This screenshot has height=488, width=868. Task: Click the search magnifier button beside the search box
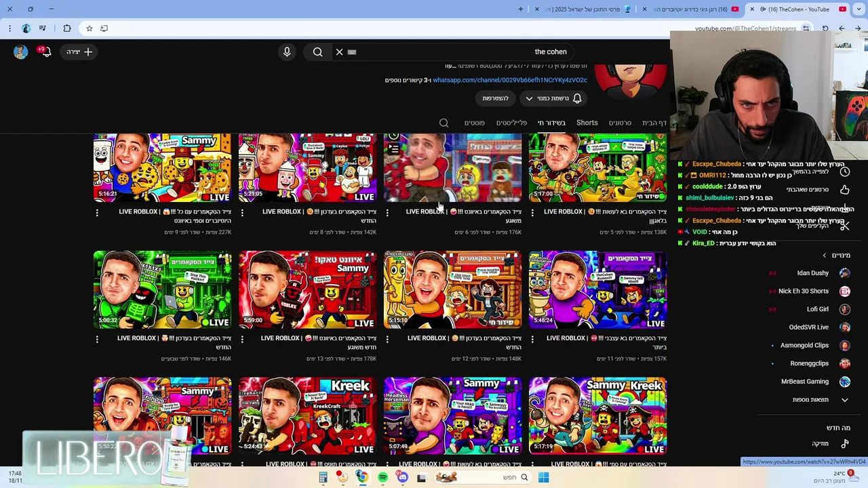coord(317,52)
